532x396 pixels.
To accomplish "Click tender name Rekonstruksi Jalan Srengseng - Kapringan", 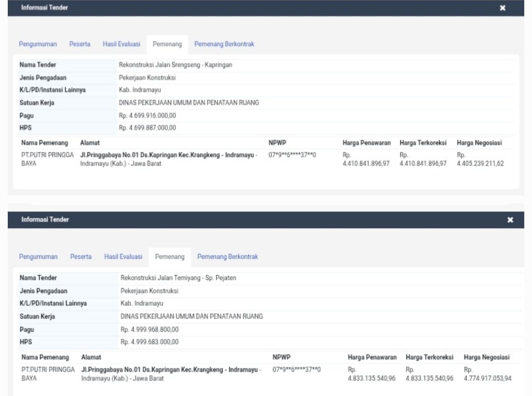I will [175, 65].
